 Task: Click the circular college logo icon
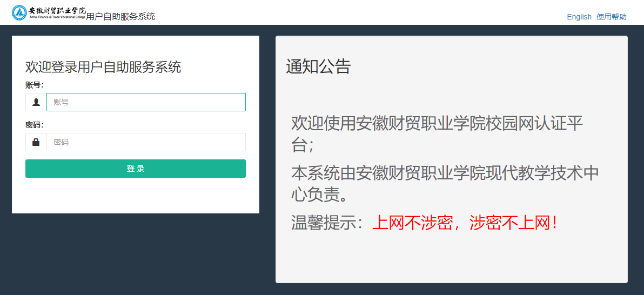tap(19, 12)
